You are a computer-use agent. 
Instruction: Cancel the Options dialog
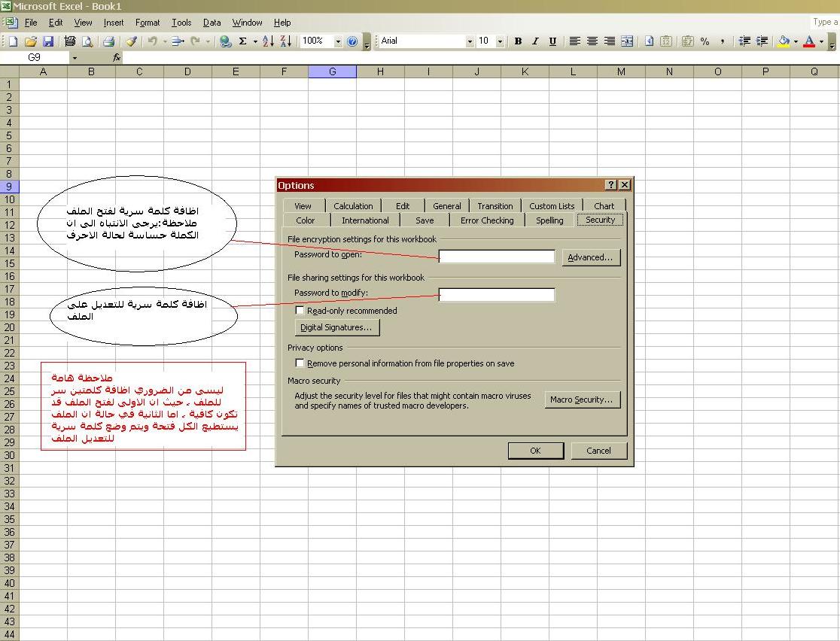[x=598, y=451]
